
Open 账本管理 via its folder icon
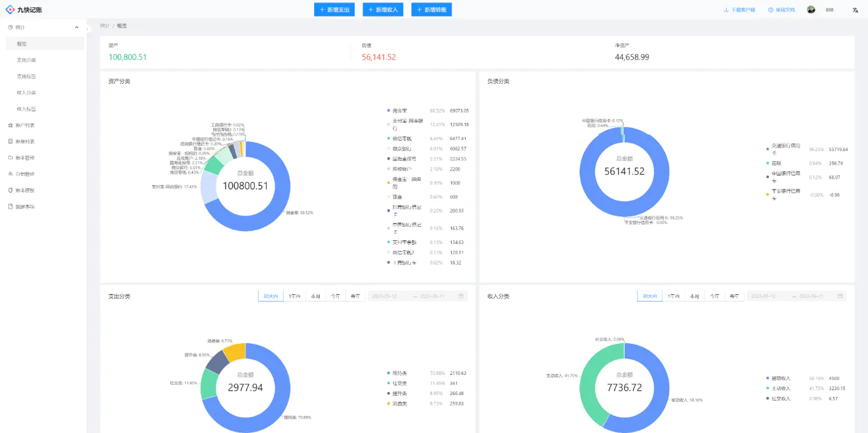tap(10, 157)
